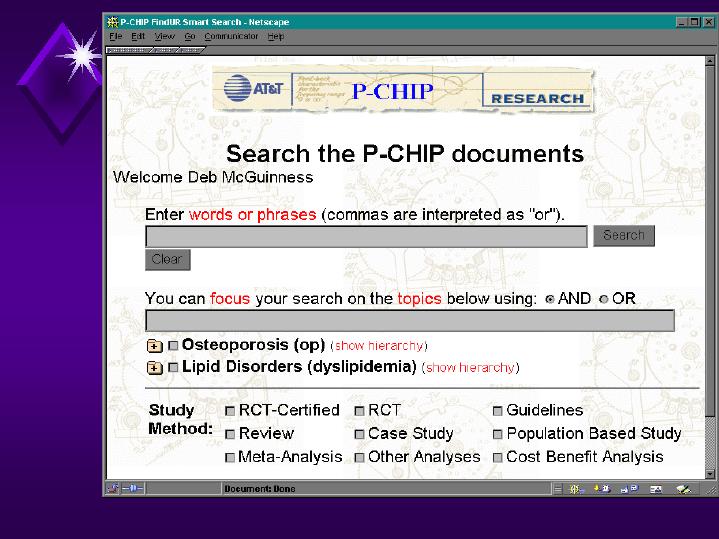Maximize the Netscape window
719x539 pixels.
click(695, 22)
